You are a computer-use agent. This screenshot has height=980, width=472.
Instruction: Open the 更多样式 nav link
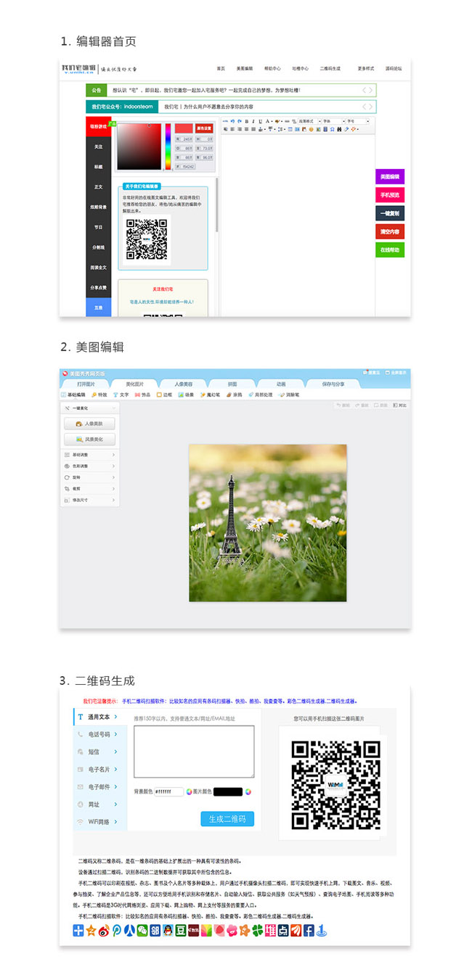(x=366, y=69)
